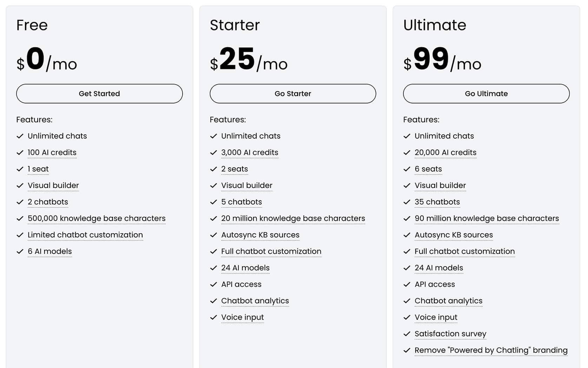This screenshot has width=588, height=368.
Task: Click the checkmark next to Starter's Autosync KB sources
Action: click(213, 235)
